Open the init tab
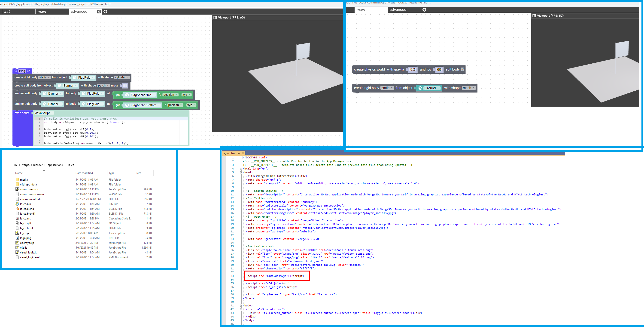644x327 pixels. point(18,12)
